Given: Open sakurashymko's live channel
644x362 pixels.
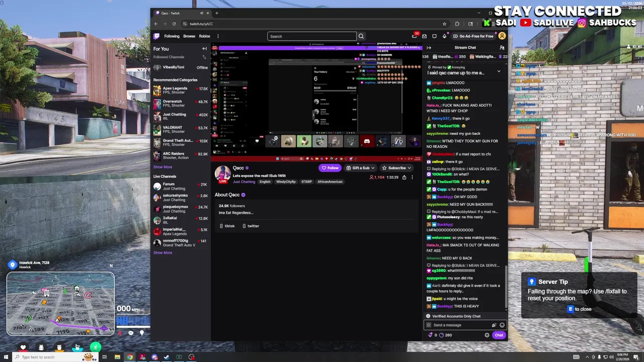Looking at the screenshot, I should point(181,198).
